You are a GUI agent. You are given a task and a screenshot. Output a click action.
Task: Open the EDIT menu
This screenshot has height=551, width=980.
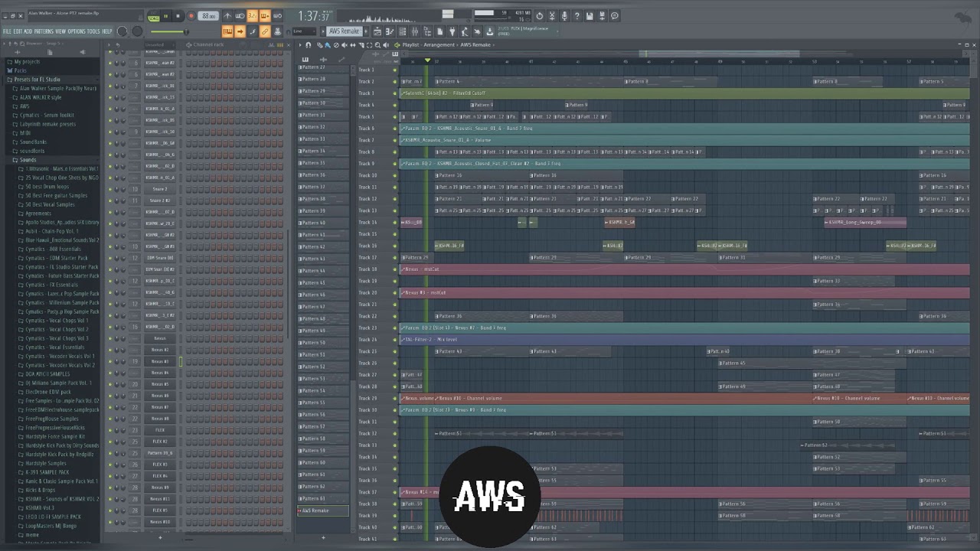click(17, 31)
